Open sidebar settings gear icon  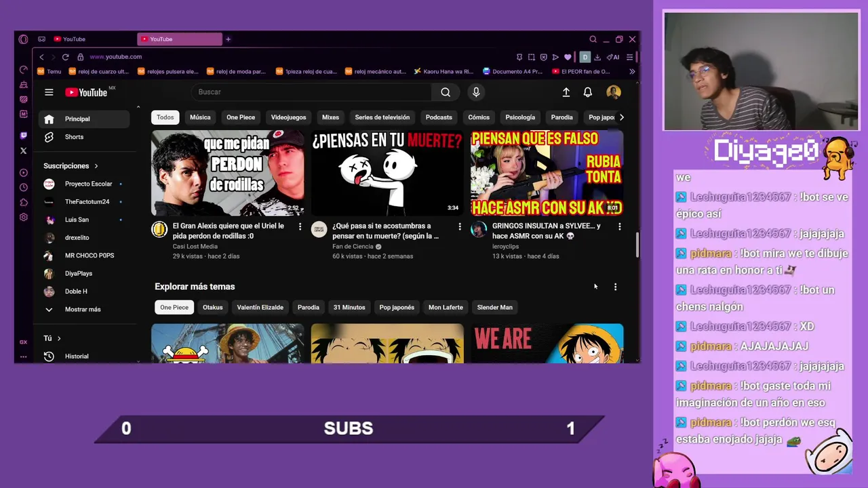[x=23, y=217]
